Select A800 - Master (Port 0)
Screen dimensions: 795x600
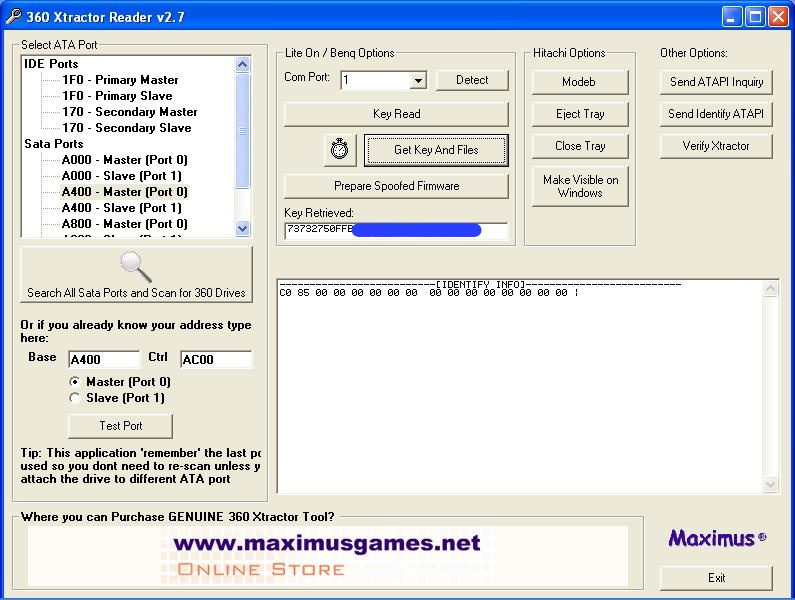pos(125,224)
